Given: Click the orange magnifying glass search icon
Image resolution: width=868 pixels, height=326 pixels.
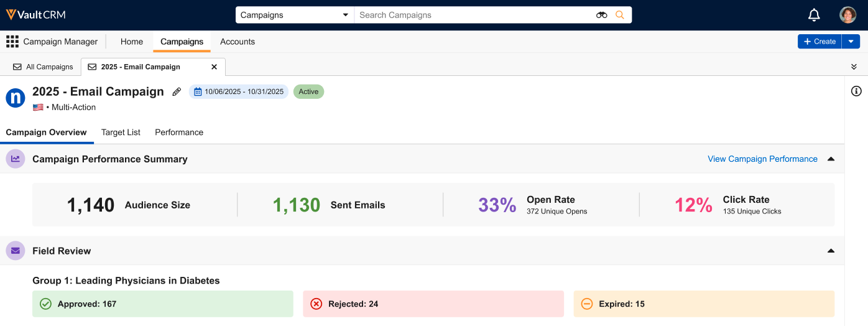Looking at the screenshot, I should [x=619, y=15].
